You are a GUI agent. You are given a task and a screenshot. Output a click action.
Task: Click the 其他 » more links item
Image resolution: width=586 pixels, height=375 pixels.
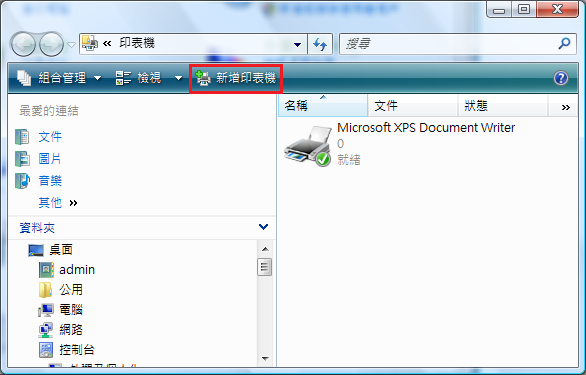point(58,203)
